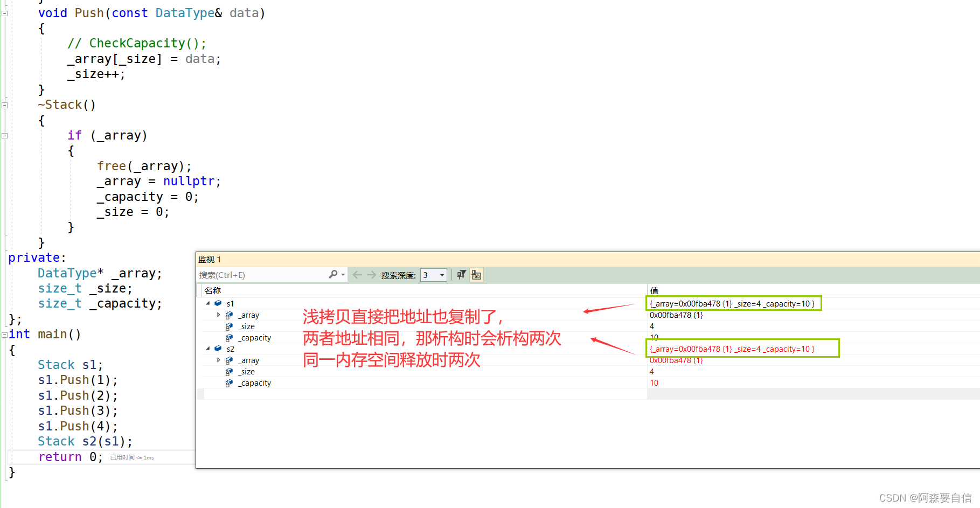Click the 名称 column header
Viewport: 980px width, 508px height.
[x=213, y=290]
